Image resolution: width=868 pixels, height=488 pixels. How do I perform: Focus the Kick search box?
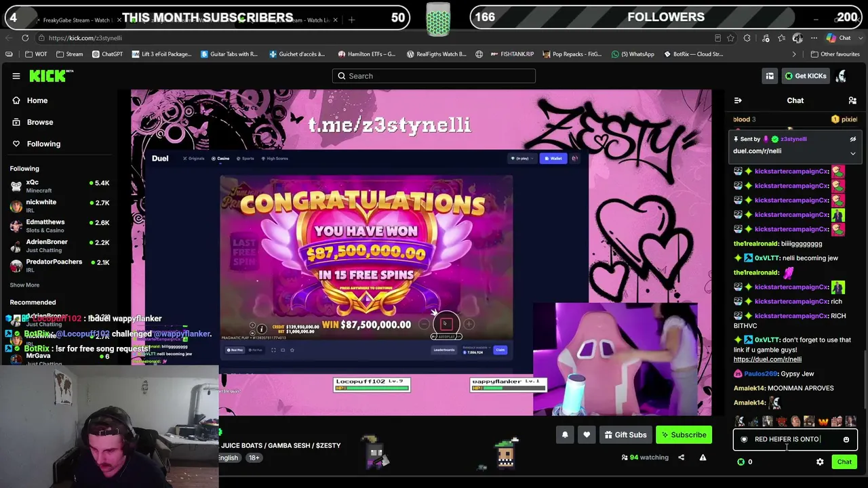(x=434, y=76)
